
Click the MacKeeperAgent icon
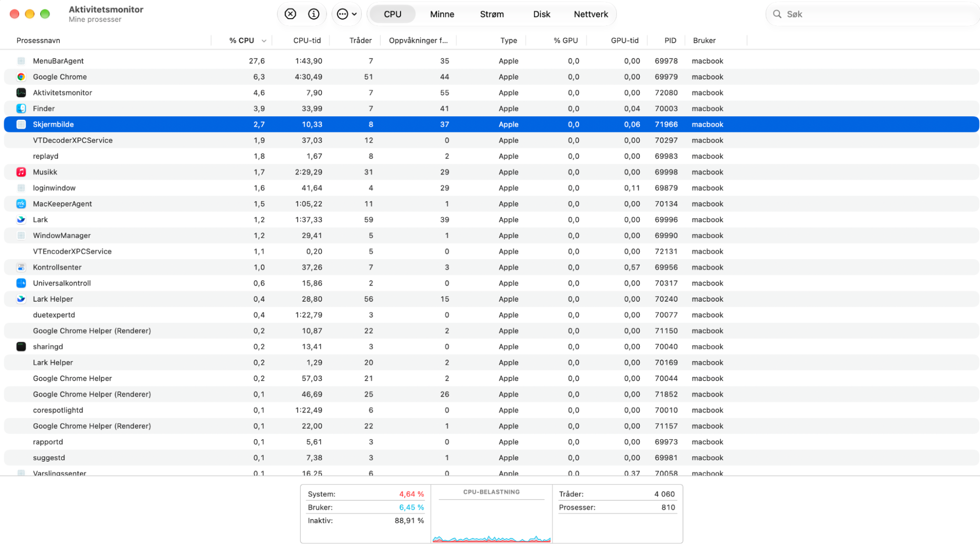[21, 204]
